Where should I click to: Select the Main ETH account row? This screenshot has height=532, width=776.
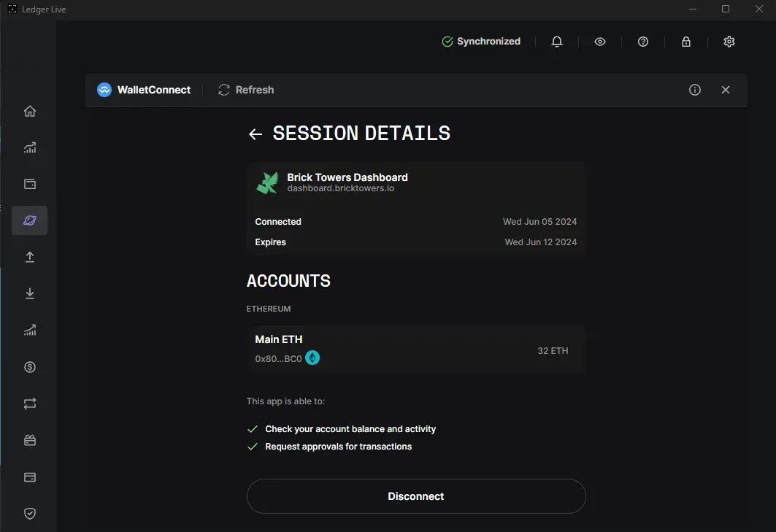(x=416, y=349)
